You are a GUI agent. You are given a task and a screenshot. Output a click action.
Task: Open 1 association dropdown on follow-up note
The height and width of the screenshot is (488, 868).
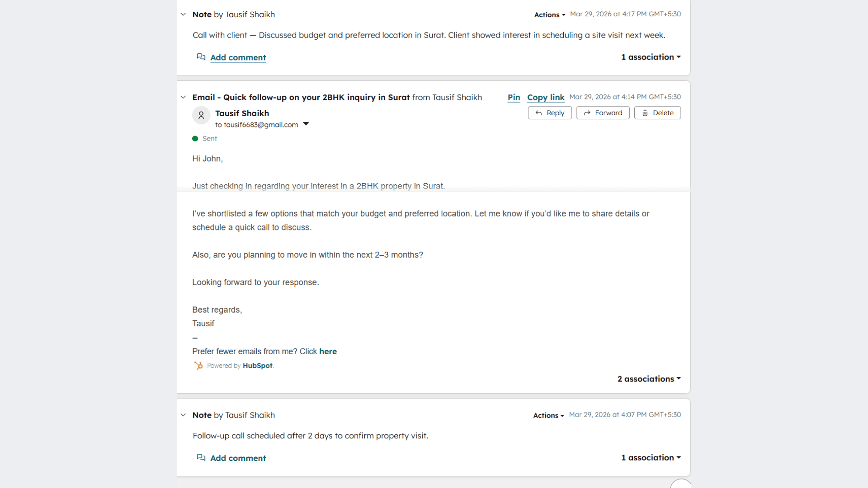[651, 457]
